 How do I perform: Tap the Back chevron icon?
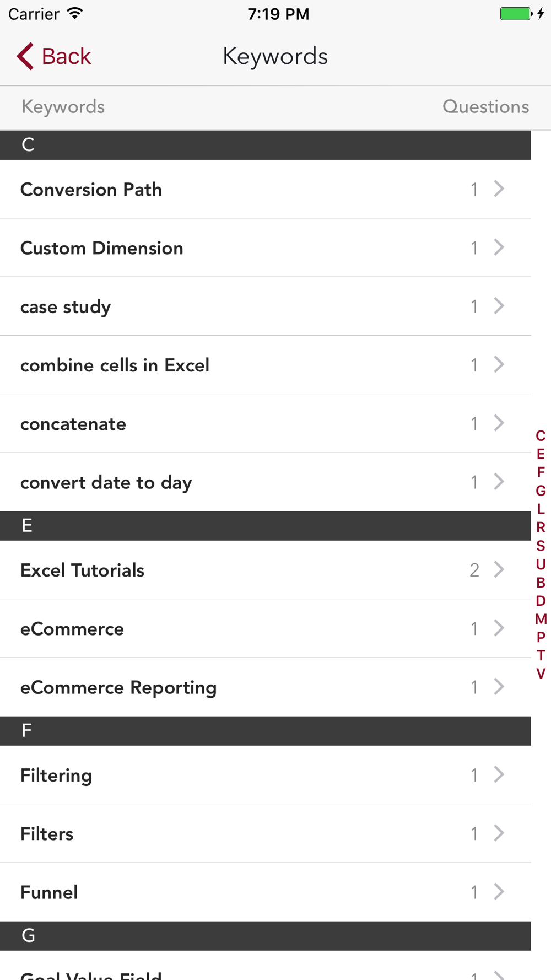(25, 56)
